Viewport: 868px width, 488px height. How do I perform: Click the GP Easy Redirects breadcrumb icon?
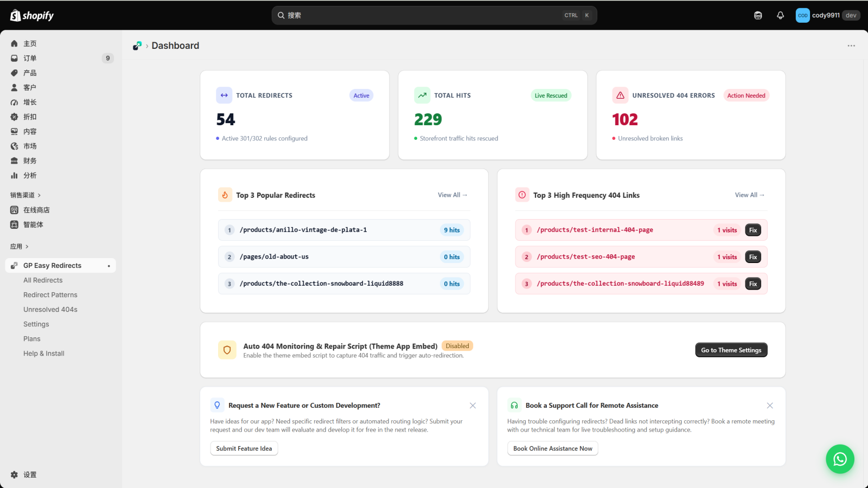pyautogui.click(x=137, y=46)
